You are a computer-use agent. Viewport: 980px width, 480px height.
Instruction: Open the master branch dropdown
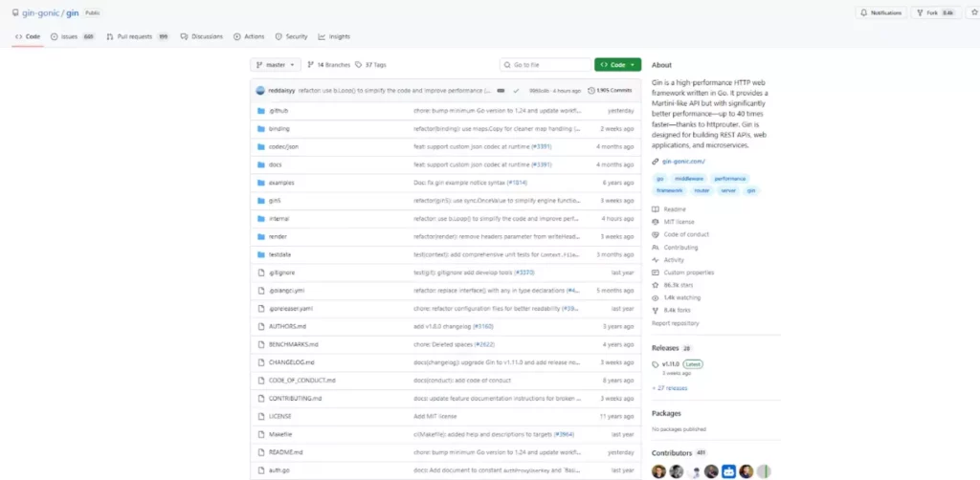(276, 65)
